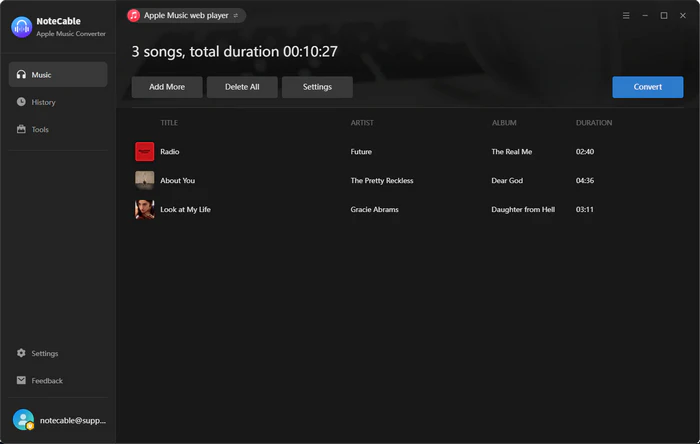700x444 pixels.
Task: Start conversion with Convert button
Action: pos(648,87)
